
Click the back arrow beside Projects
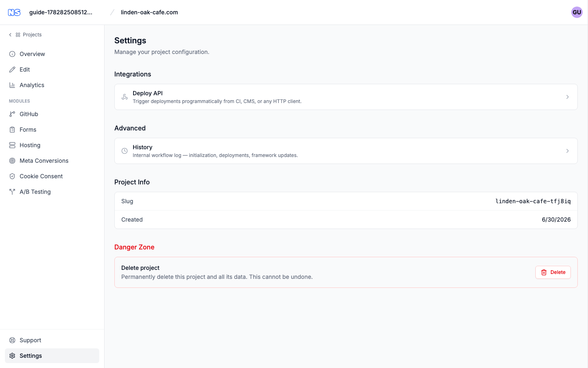click(10, 35)
